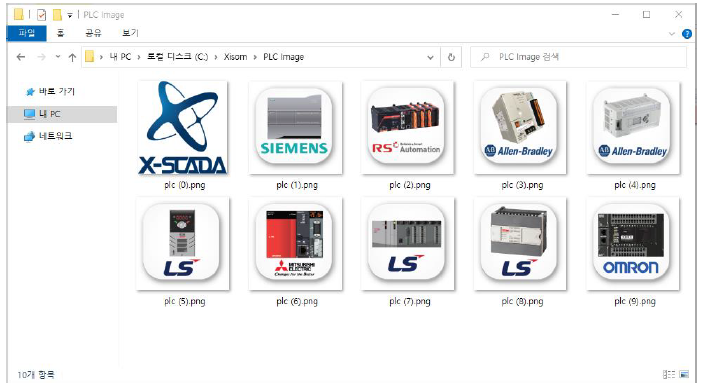This screenshot has height=386, width=701.
Task: Expand the quick access toolbar dropdown
Action: tap(70, 15)
